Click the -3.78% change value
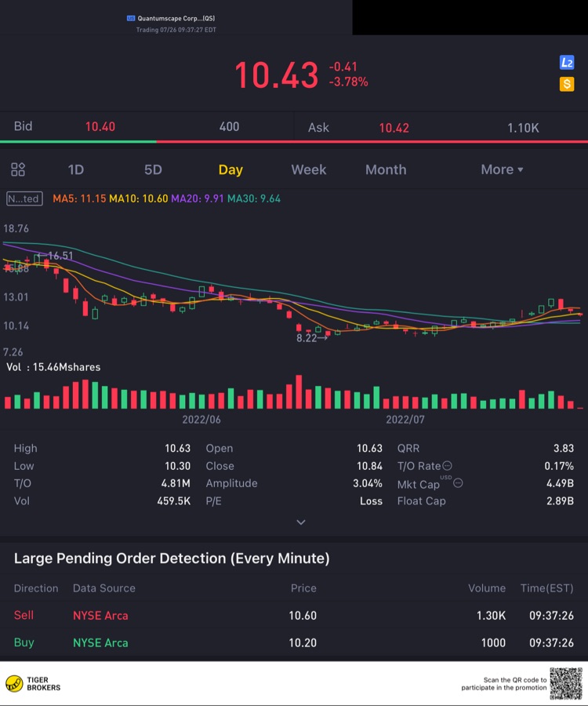The height and width of the screenshot is (706, 588). point(348,82)
